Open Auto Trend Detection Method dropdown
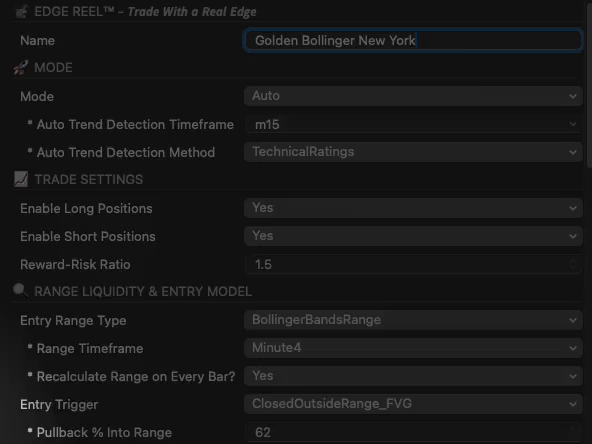 click(x=413, y=152)
